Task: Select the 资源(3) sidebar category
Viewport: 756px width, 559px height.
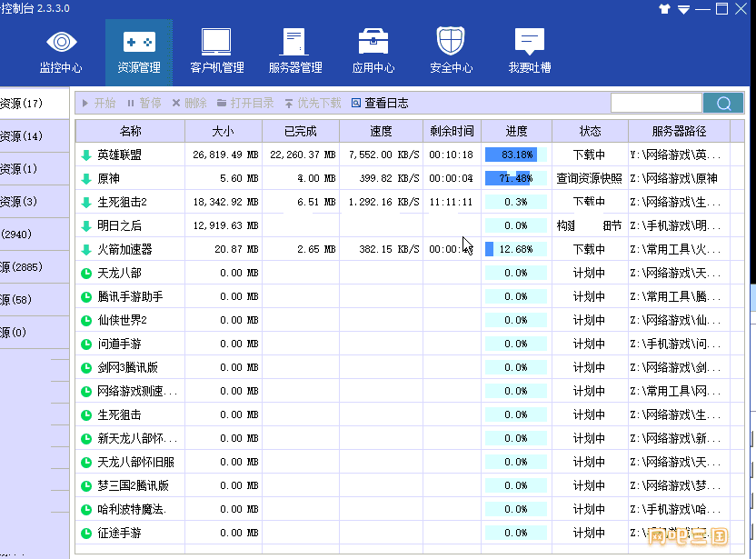Action: pyautogui.click(x=35, y=202)
